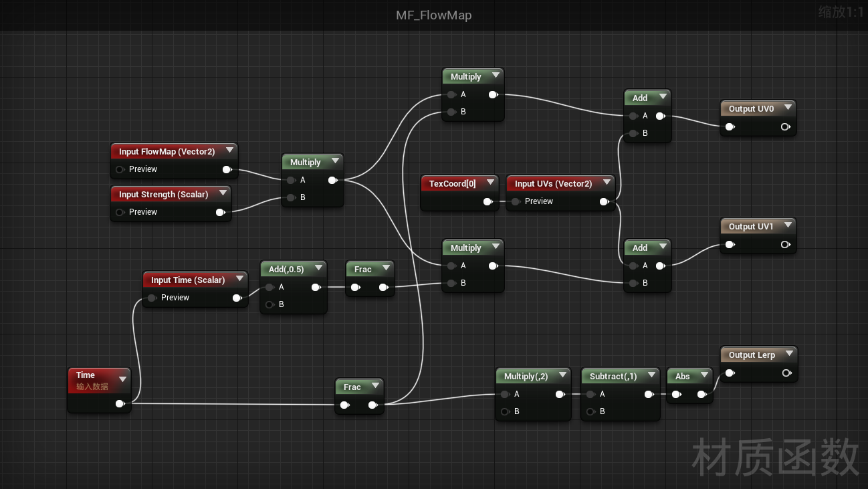The height and width of the screenshot is (489, 868).
Task: Select the Multiply(,2) node title
Action: (526, 377)
